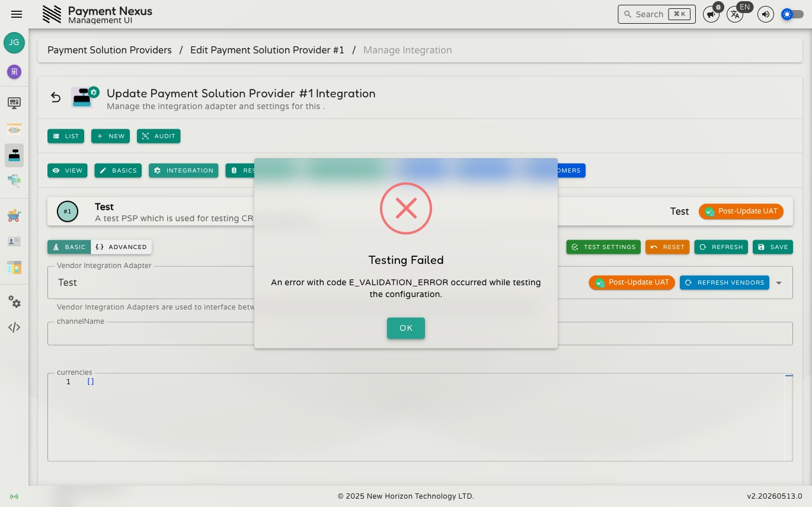This screenshot has width=812, height=507.
Task: Switch to ADVANCED editor mode
Action: (122, 247)
